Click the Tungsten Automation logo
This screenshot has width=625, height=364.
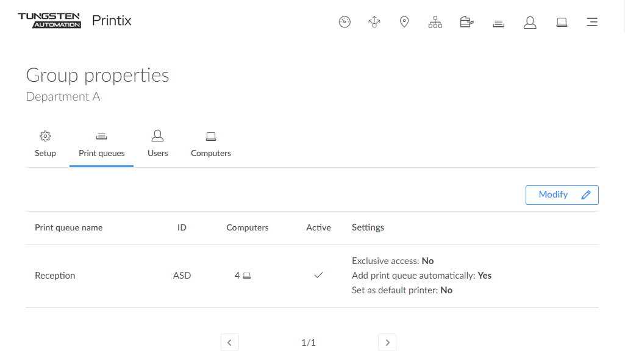[49, 21]
